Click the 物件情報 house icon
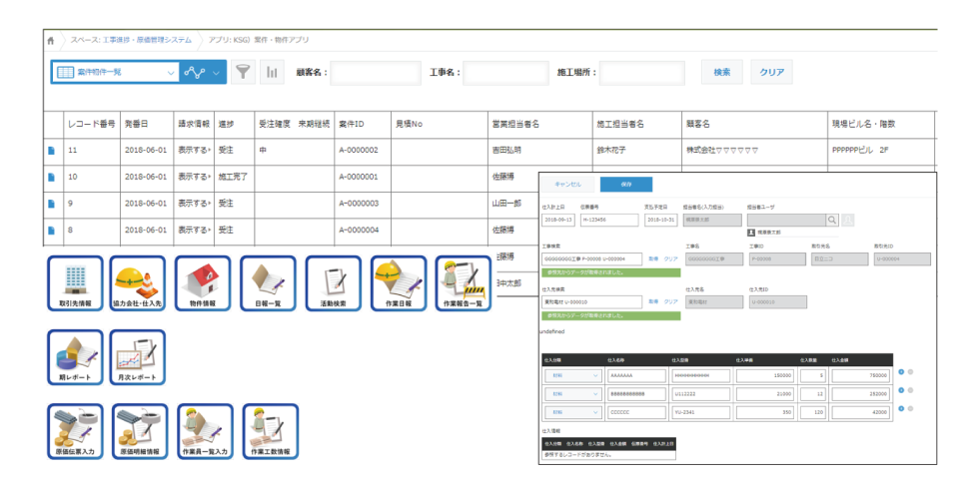Viewport: 980px width, 493px height. (203, 284)
